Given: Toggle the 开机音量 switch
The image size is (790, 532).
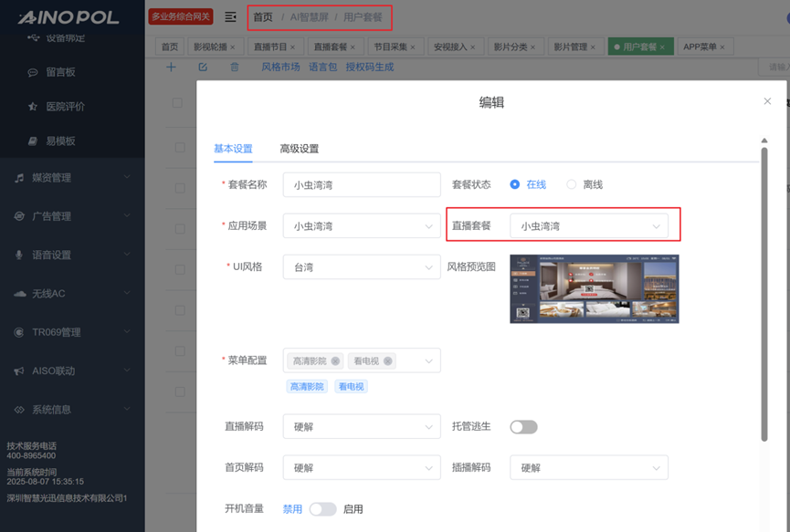Looking at the screenshot, I should pyautogui.click(x=322, y=509).
